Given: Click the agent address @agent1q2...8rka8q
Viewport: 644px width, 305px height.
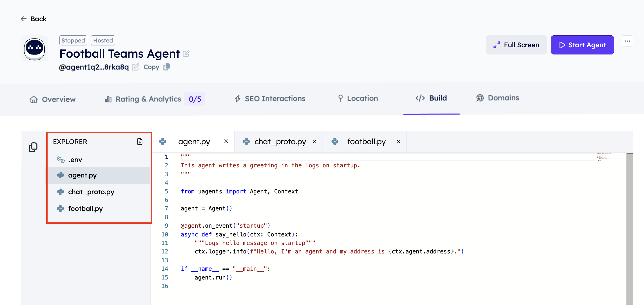Looking at the screenshot, I should pos(94,67).
